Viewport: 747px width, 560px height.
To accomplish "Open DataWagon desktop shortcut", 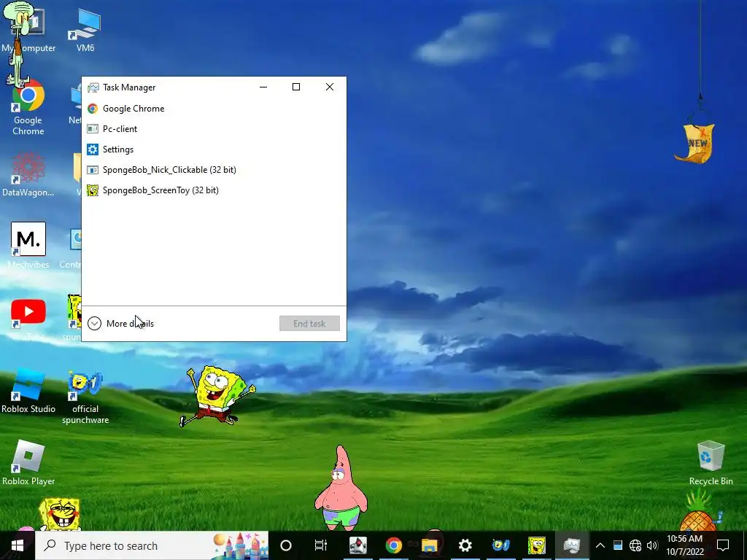I will point(28,175).
